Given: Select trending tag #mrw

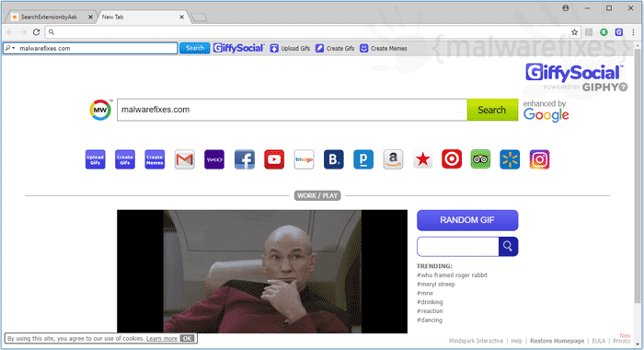Looking at the screenshot, I should pos(425,293).
